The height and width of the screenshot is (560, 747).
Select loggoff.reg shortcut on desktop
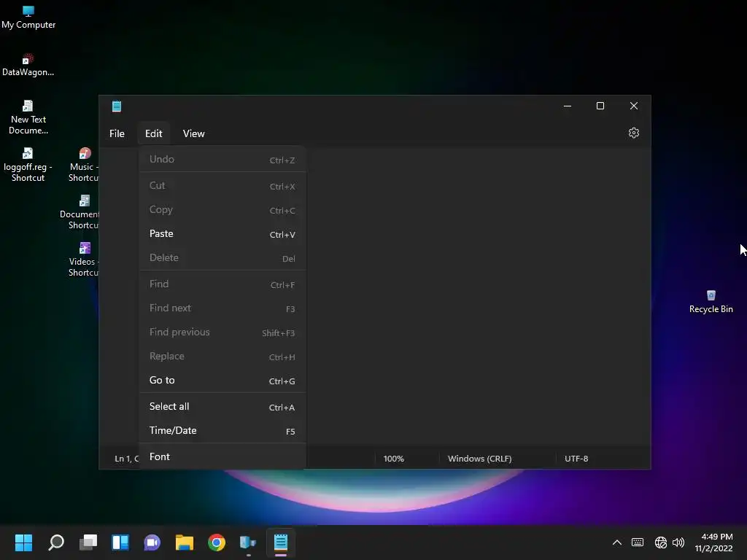[28, 165]
